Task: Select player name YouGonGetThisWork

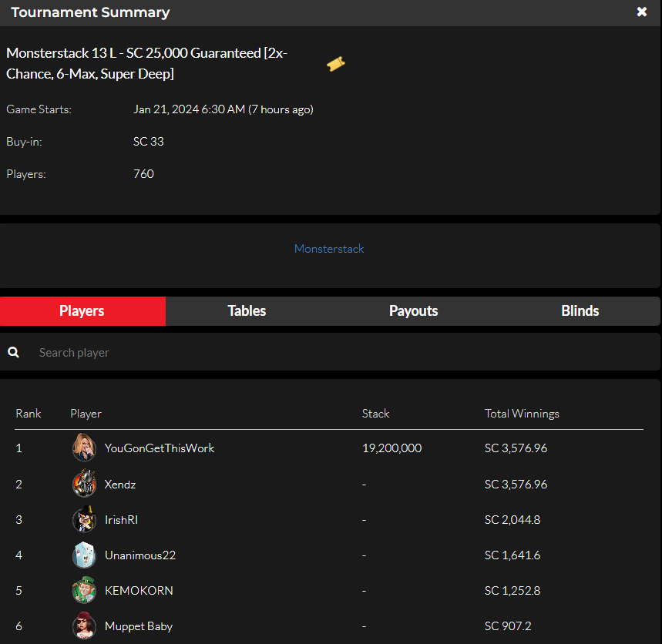Action: pos(160,448)
